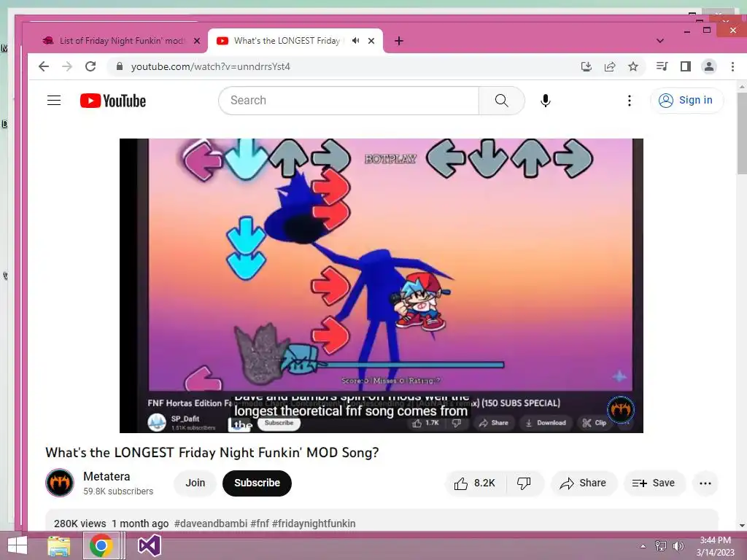This screenshot has width=747, height=560.
Task: Open the Metatera channel avatar
Action: 60,483
